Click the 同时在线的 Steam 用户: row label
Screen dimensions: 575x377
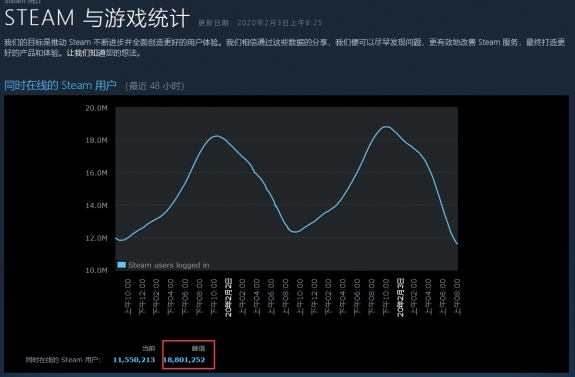click(x=63, y=360)
